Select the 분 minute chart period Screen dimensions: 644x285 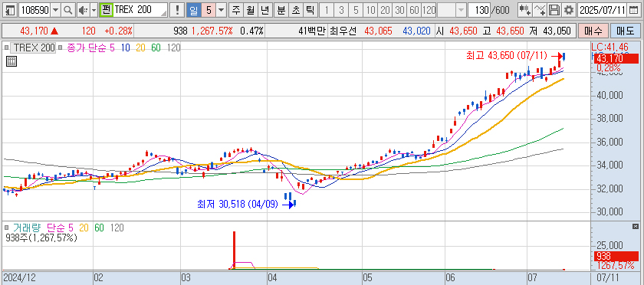click(x=281, y=10)
